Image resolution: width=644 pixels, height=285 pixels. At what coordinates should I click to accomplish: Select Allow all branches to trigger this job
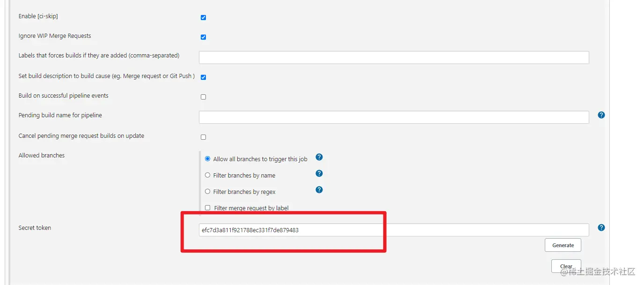[x=207, y=159]
